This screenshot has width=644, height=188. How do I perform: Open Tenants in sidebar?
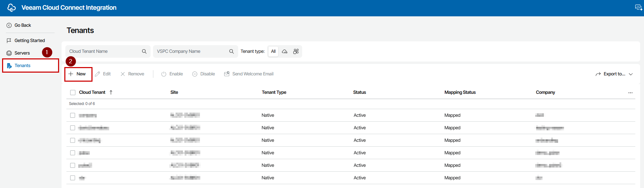tap(23, 66)
